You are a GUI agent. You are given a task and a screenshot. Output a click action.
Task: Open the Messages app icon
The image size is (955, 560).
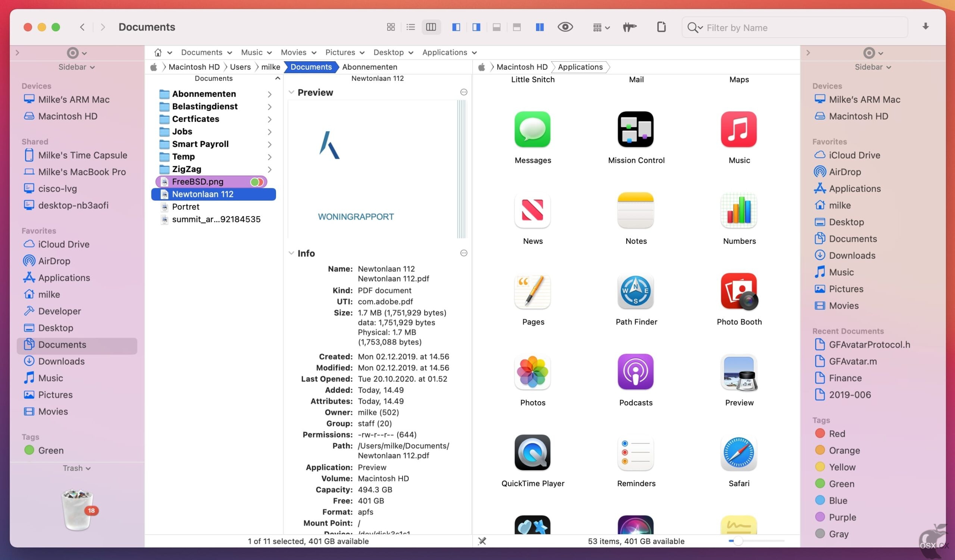532,129
